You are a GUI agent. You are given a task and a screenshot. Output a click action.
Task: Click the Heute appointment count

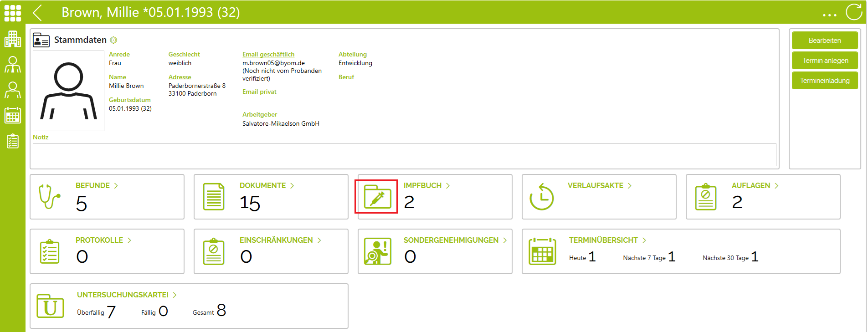[x=592, y=257]
